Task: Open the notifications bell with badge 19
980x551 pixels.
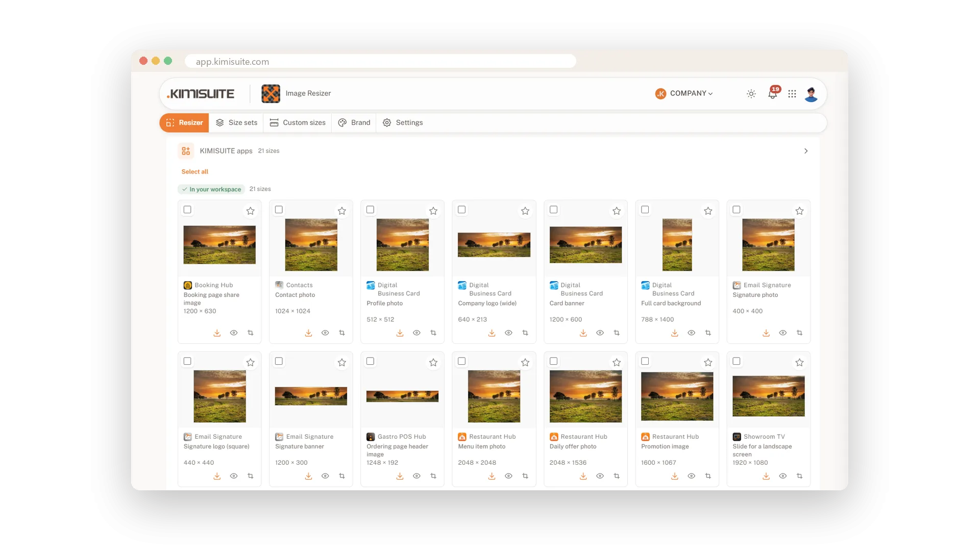Action: [x=773, y=93]
